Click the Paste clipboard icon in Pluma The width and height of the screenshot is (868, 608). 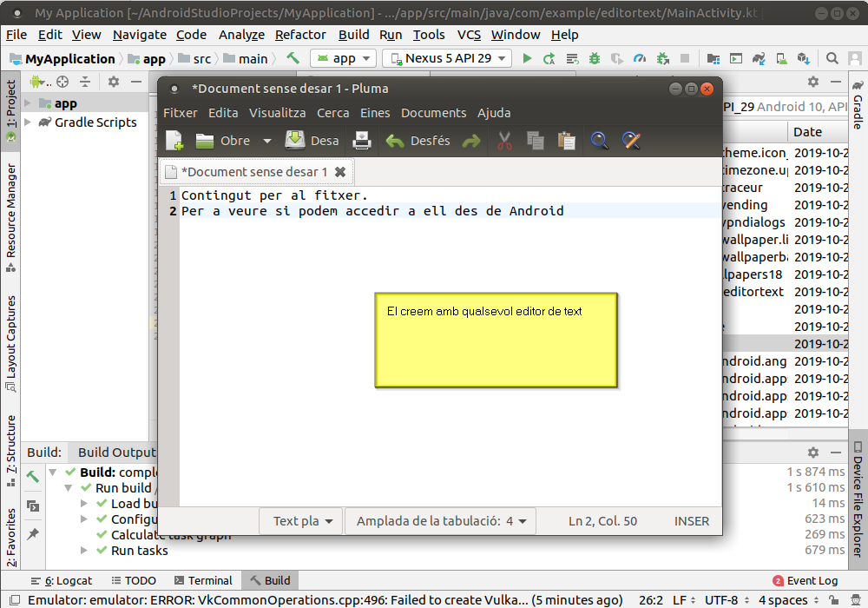pyautogui.click(x=566, y=141)
